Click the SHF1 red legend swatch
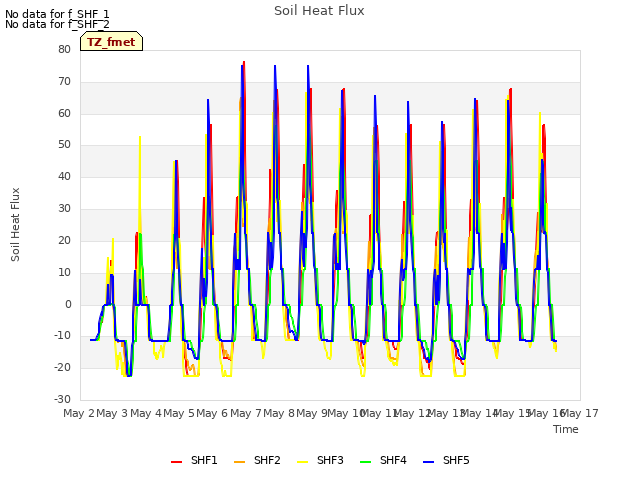Screen dimensions: 640x480 [x=176, y=462]
